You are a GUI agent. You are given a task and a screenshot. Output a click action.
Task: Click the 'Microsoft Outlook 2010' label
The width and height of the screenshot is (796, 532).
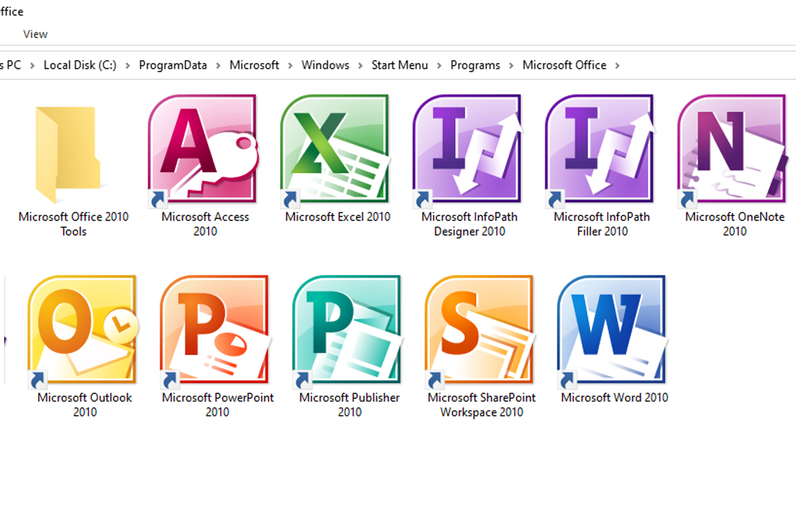coord(85,405)
